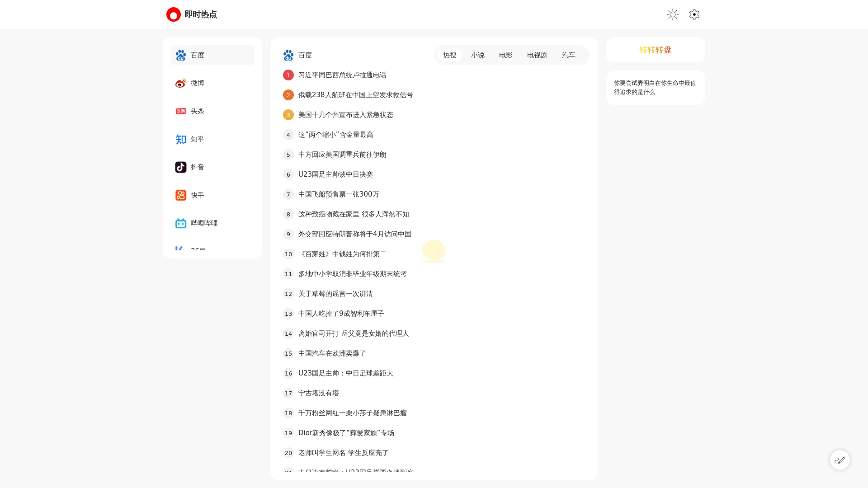Open the settings gear icon
The height and width of the screenshot is (488, 868).
694,14
